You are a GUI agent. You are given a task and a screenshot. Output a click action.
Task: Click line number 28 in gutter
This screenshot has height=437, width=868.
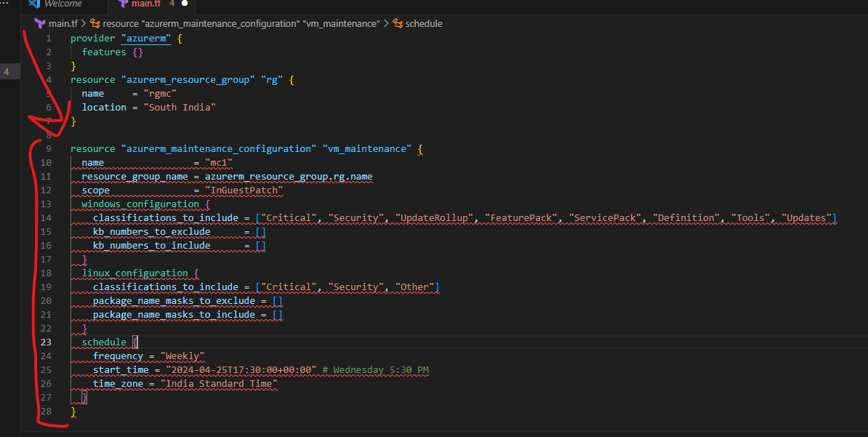coord(46,412)
